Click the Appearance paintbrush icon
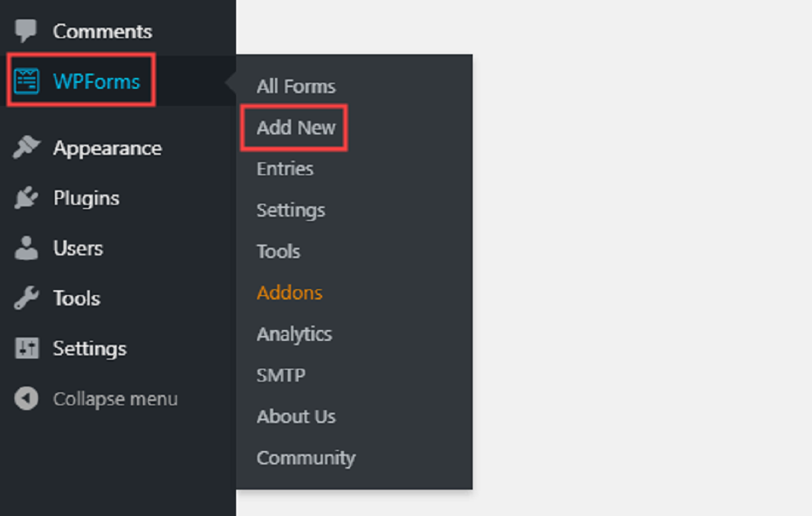Viewport: 812px width, 516px height. (26, 148)
